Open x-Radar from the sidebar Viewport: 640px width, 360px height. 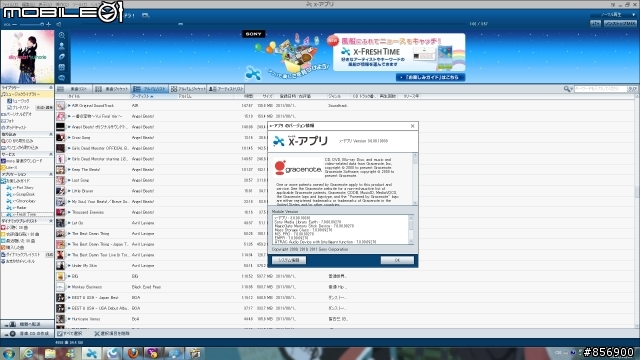tap(19, 208)
